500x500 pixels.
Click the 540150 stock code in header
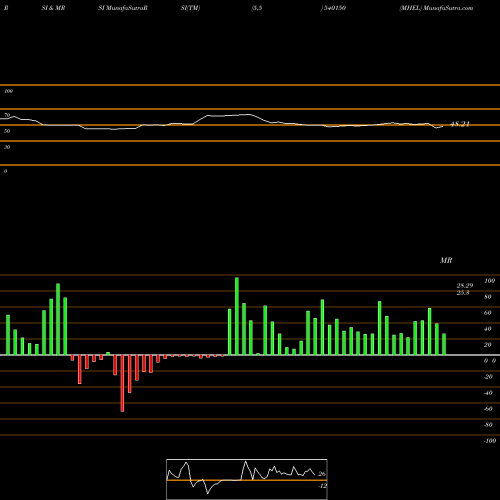335,8
